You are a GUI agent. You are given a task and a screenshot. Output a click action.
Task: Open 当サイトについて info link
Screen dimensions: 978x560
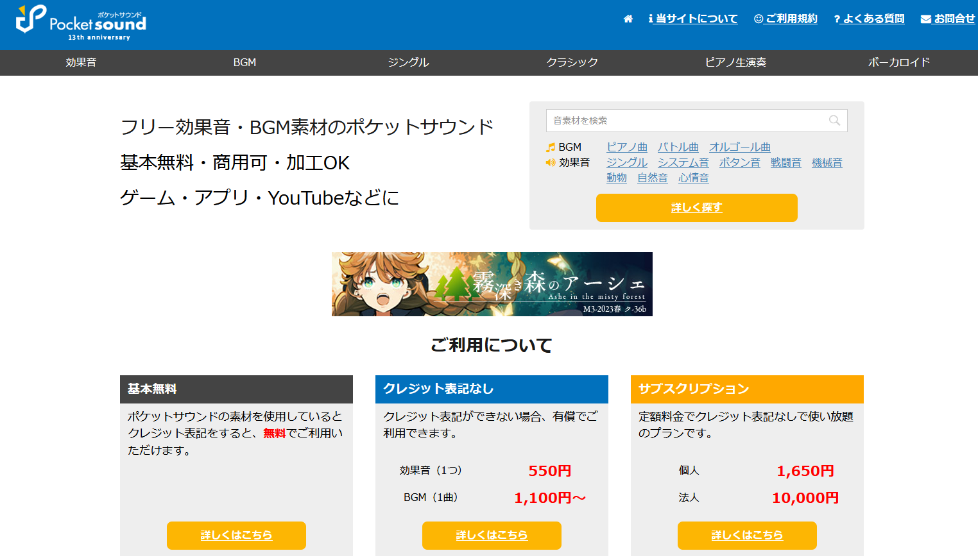(693, 19)
